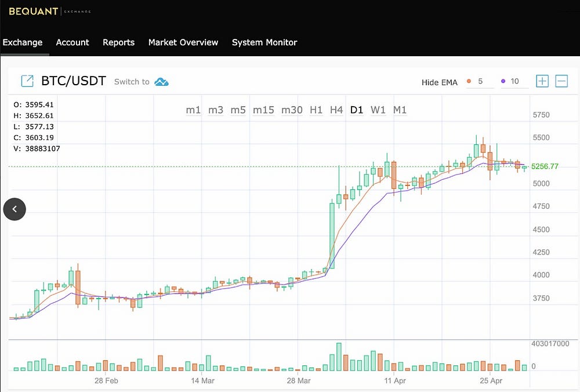Switch to area chart icon

pos(161,82)
